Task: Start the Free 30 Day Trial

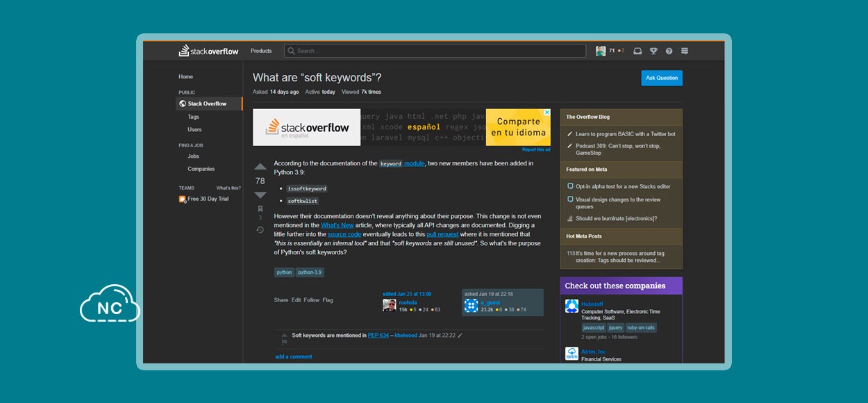Action: (208, 199)
